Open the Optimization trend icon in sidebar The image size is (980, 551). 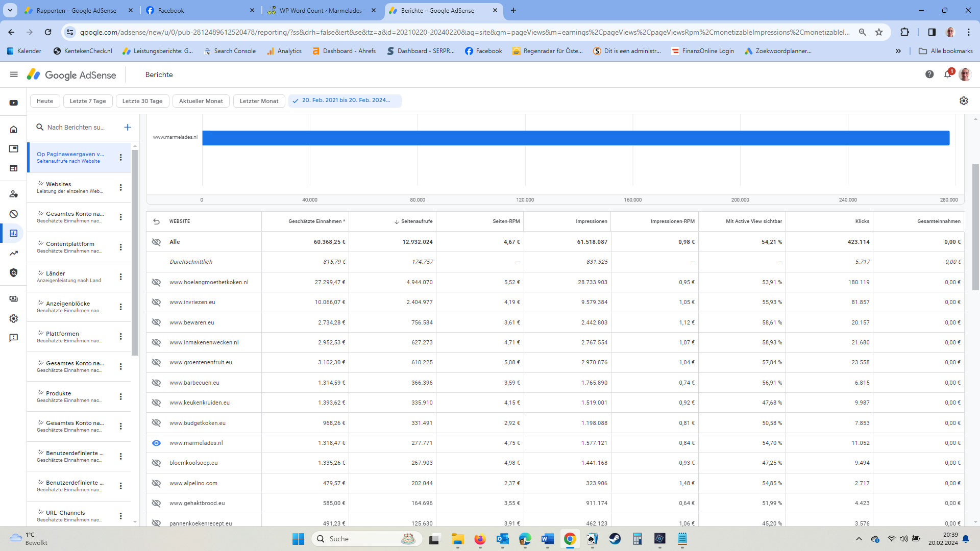coord(14,253)
